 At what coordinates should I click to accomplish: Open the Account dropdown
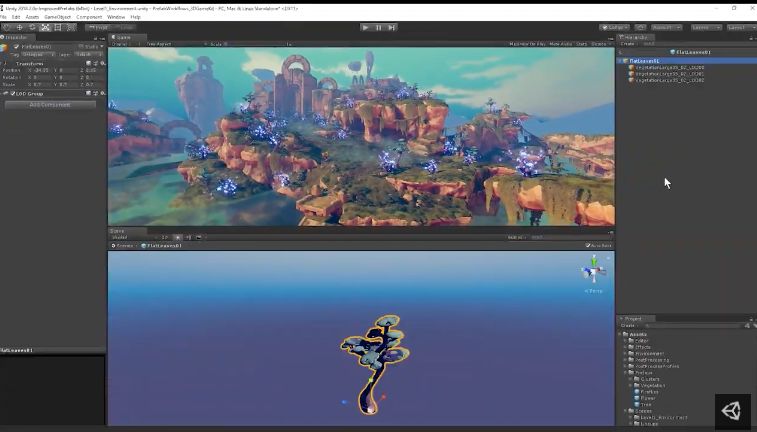[666, 28]
